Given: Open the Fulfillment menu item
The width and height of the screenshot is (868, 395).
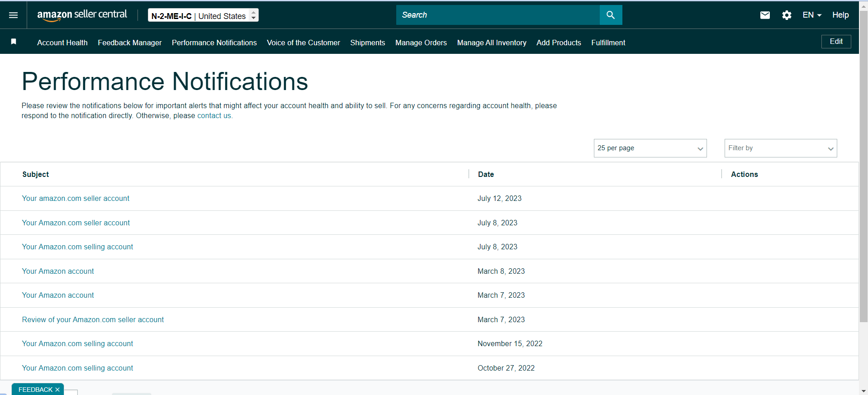Looking at the screenshot, I should [608, 43].
